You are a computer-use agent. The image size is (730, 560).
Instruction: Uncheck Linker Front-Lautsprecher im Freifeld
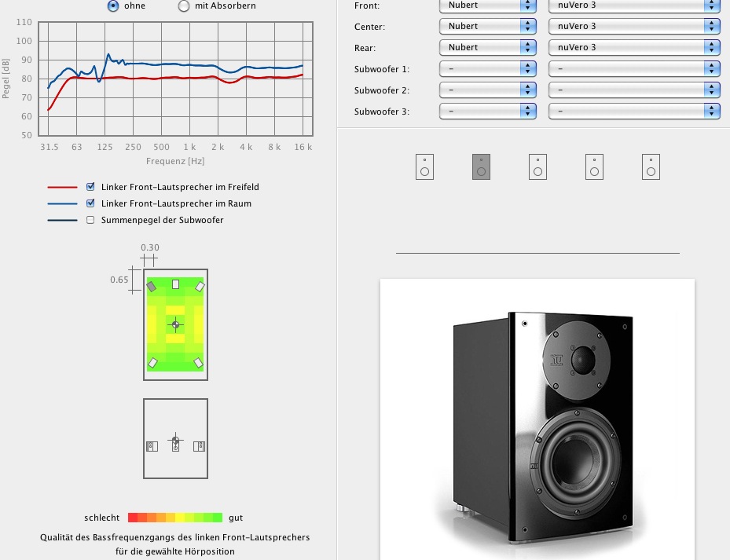[91, 187]
